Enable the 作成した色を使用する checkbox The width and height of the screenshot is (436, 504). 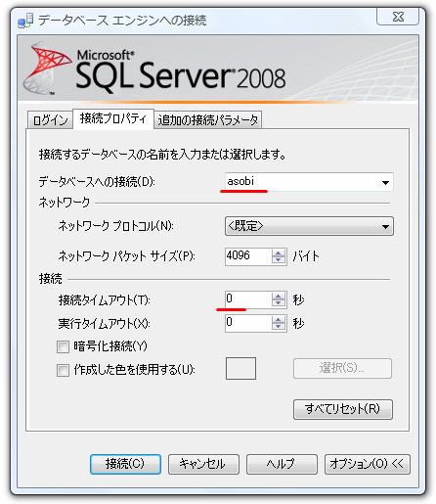pyautogui.click(x=63, y=370)
